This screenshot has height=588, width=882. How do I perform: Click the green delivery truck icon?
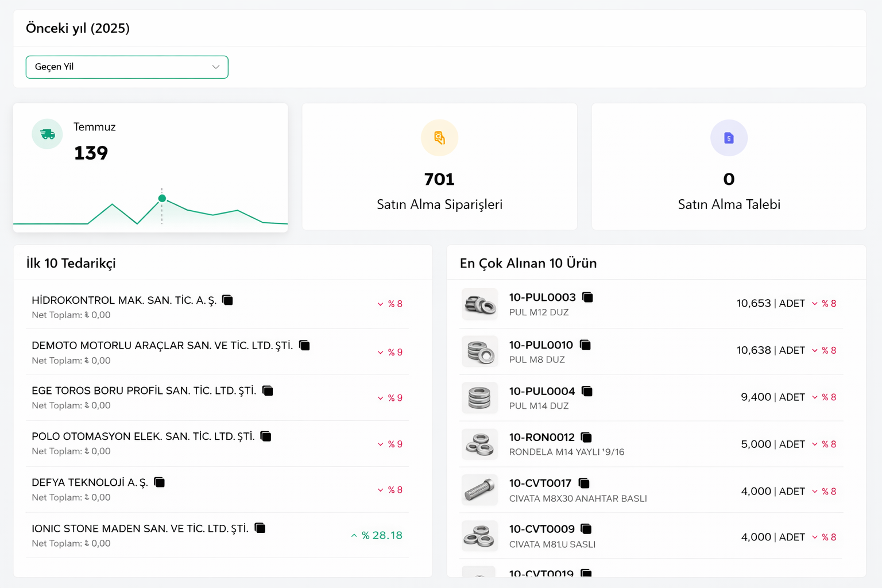[47, 134]
